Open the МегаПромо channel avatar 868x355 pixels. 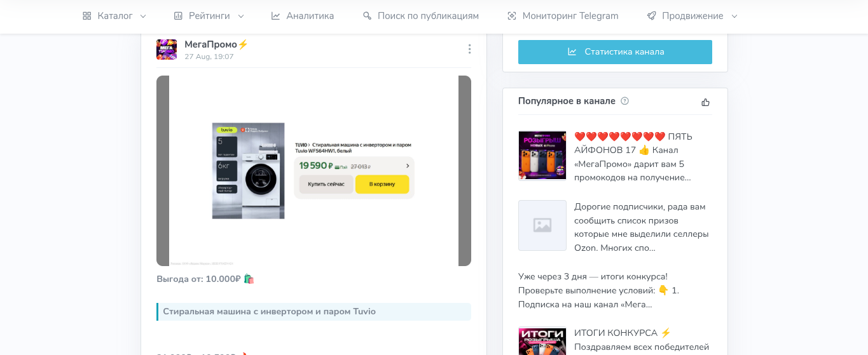point(167,50)
